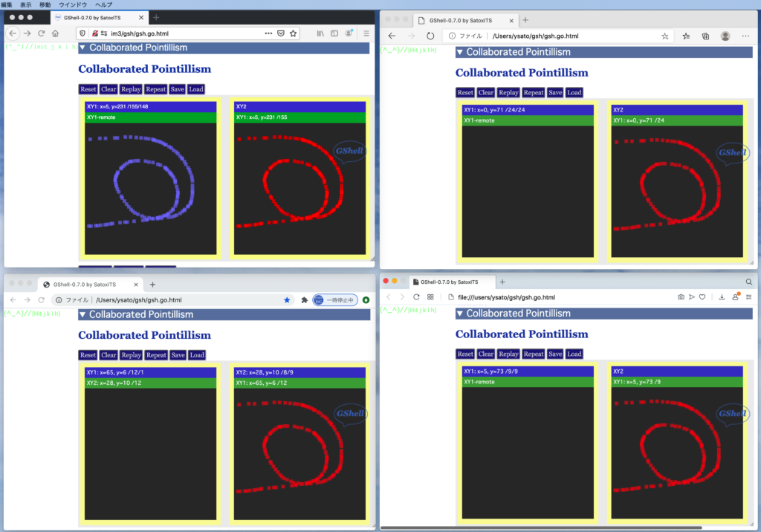
Task: Open Collections icon in Edge toolbar
Action: point(705,36)
